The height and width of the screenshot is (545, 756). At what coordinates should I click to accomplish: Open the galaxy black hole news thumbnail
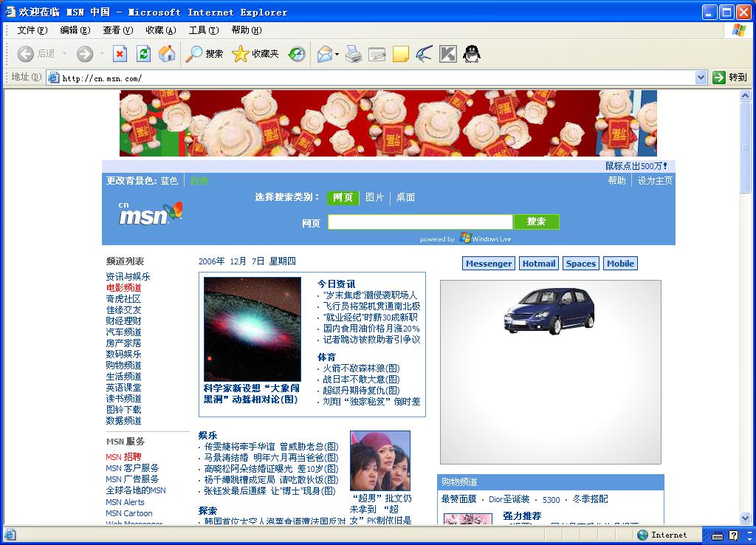[252, 329]
